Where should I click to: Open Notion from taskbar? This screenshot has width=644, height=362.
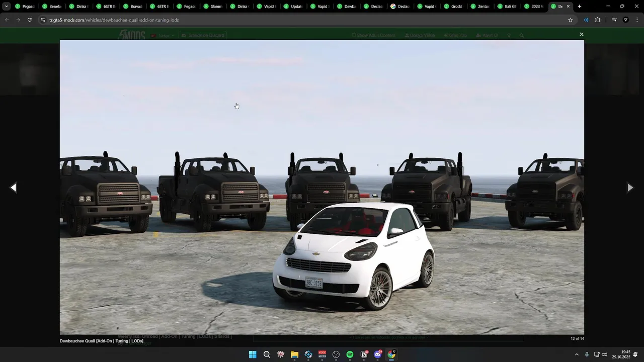point(364,354)
